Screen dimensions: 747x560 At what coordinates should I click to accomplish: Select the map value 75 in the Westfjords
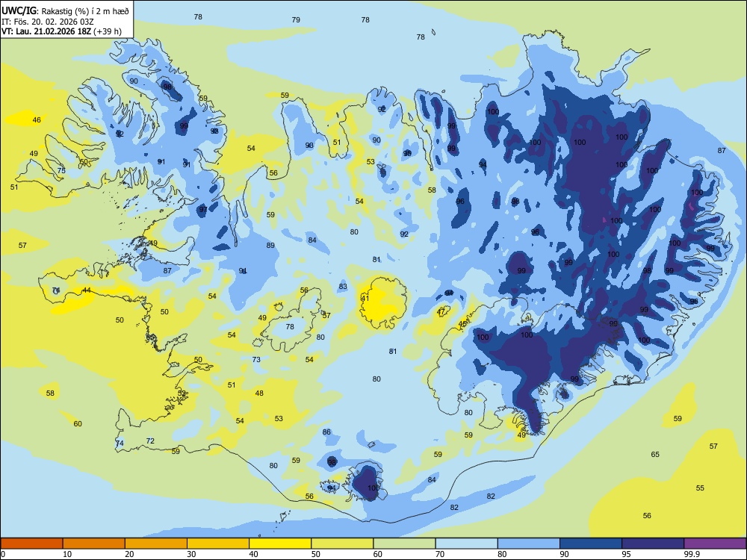click(61, 170)
